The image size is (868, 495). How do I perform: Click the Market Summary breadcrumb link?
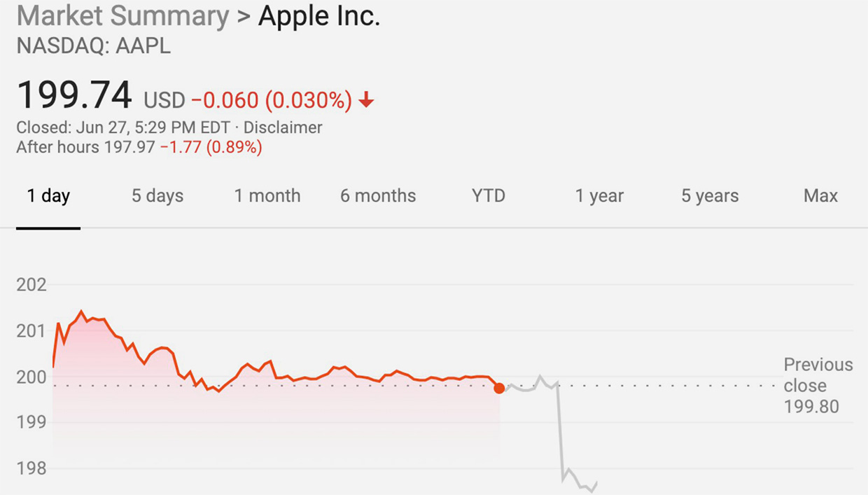(x=122, y=17)
